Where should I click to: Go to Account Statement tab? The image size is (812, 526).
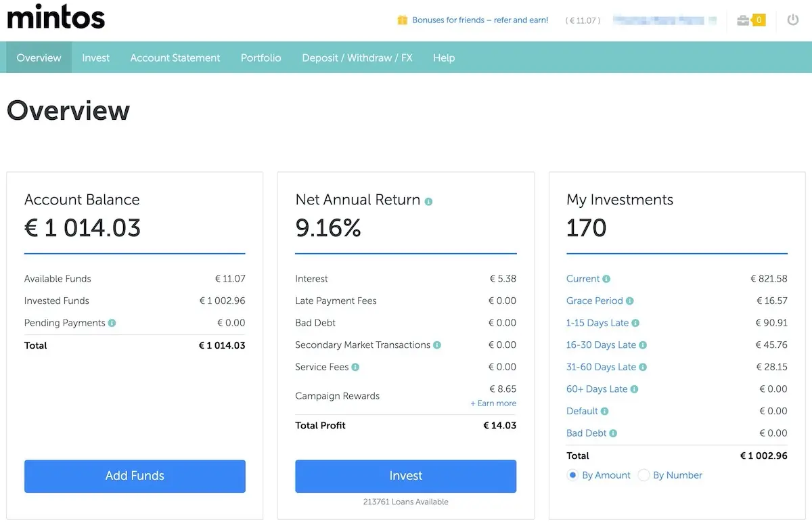tap(175, 58)
